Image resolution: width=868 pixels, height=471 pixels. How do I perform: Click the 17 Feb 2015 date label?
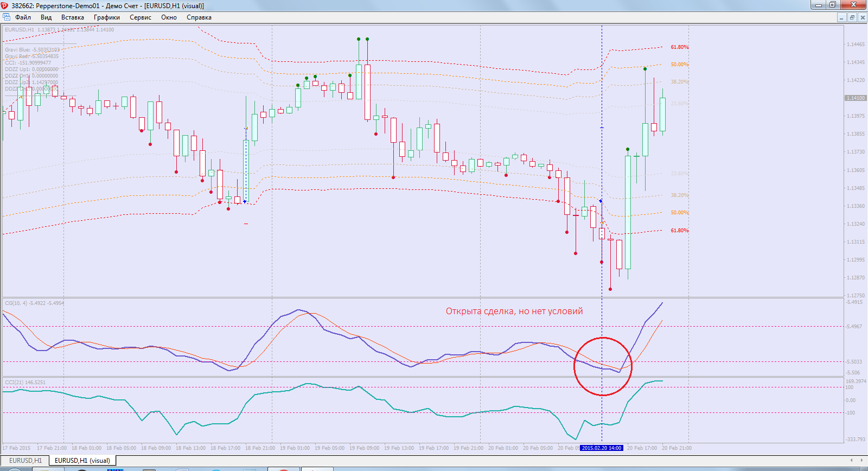point(16,448)
